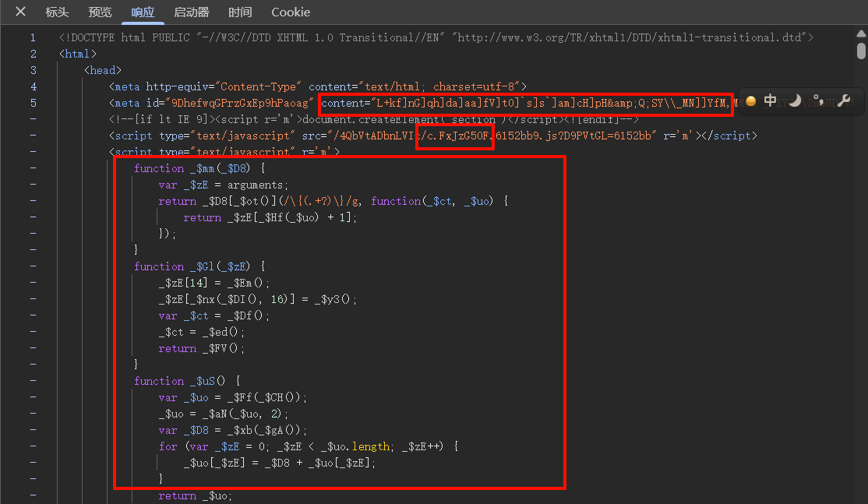Image resolution: width=868 pixels, height=504 pixels.
Task: Click the meta http-equiv Content-Type line
Action: 318,86
